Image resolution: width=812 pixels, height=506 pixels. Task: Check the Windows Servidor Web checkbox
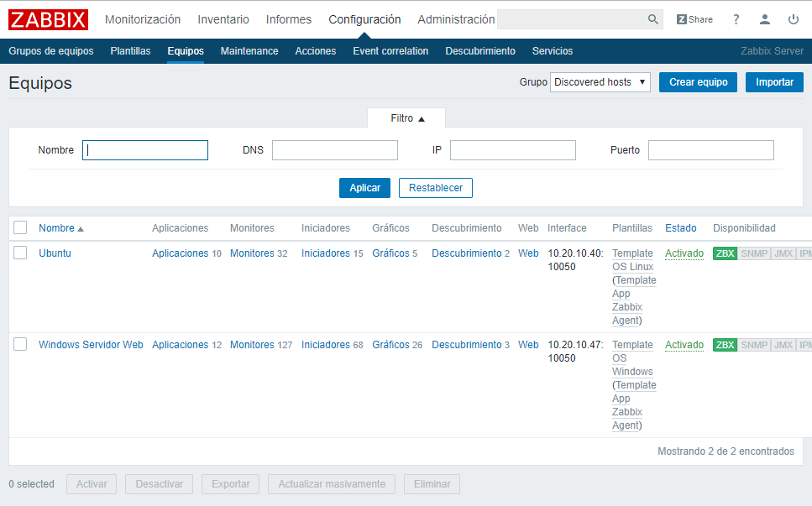20,344
